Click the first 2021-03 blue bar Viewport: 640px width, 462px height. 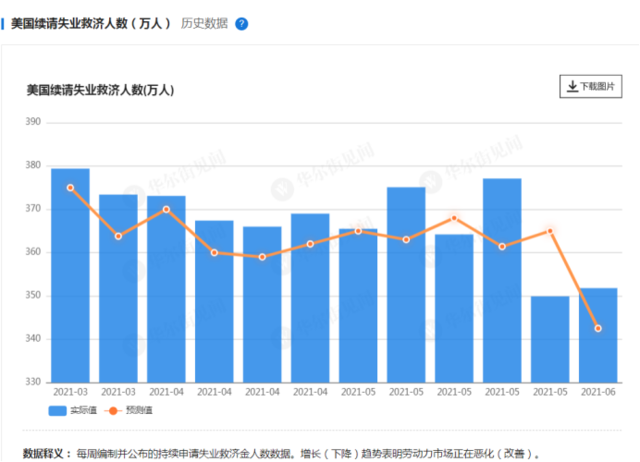click(x=70, y=275)
